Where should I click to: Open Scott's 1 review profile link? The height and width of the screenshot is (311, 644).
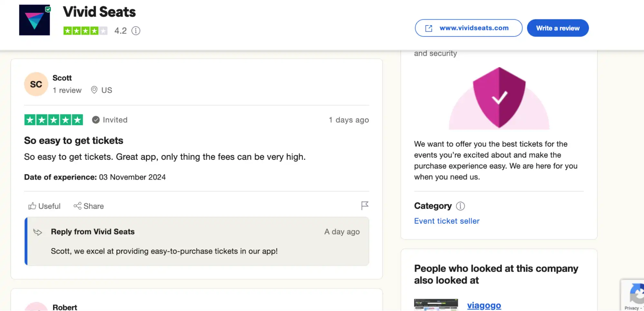67,90
